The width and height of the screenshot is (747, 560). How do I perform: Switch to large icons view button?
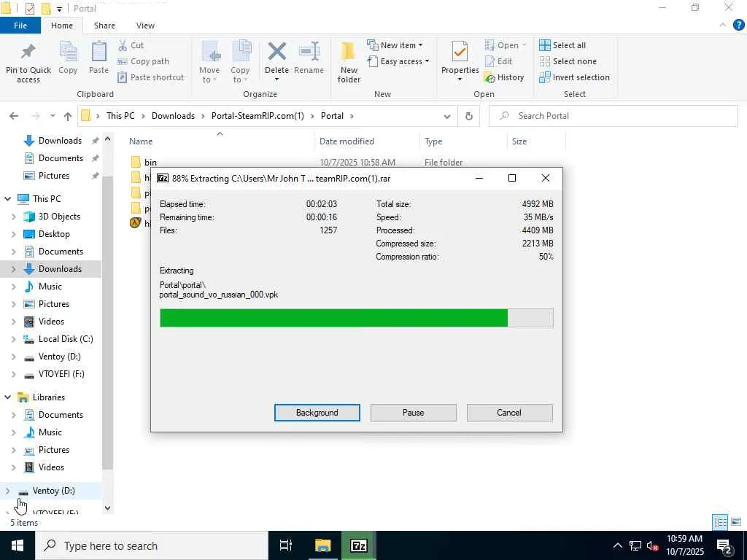pos(735,522)
